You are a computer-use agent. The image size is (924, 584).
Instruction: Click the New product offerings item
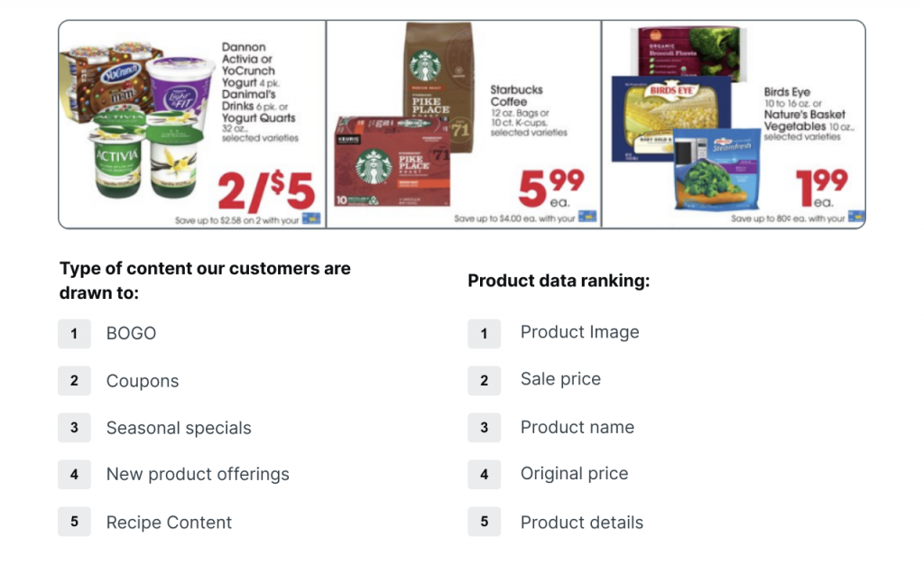coord(198,474)
